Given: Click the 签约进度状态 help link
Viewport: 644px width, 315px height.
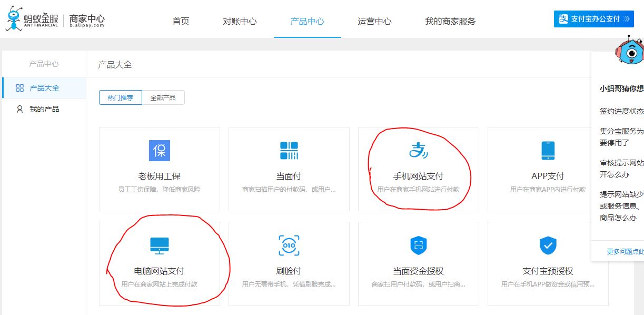Looking at the screenshot, I should (x=622, y=111).
